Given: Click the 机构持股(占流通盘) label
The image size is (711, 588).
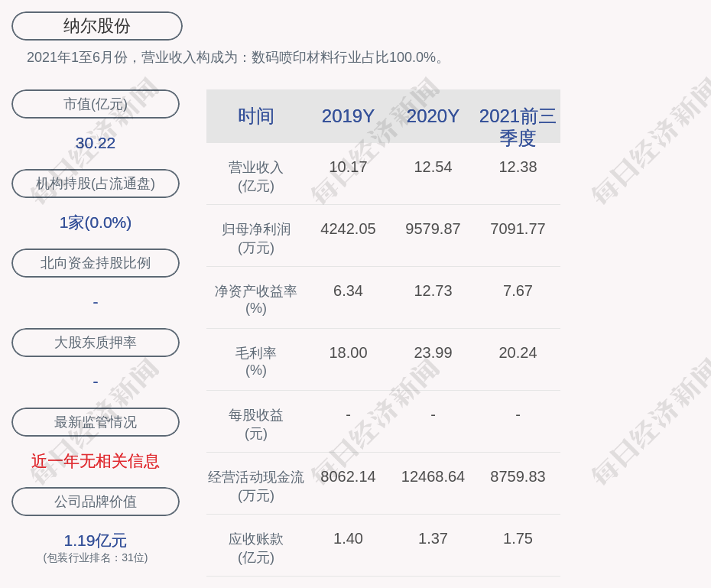Looking at the screenshot, I should pos(96,184).
